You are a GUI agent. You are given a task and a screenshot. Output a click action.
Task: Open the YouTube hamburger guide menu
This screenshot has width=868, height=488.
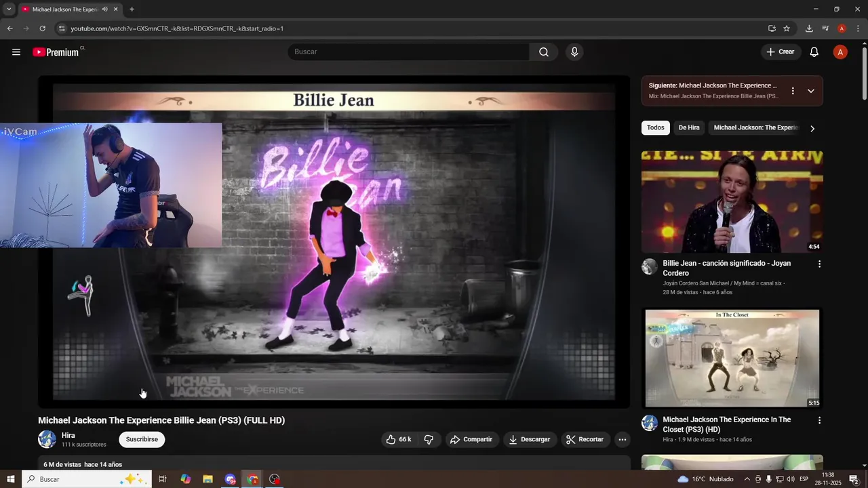16,52
